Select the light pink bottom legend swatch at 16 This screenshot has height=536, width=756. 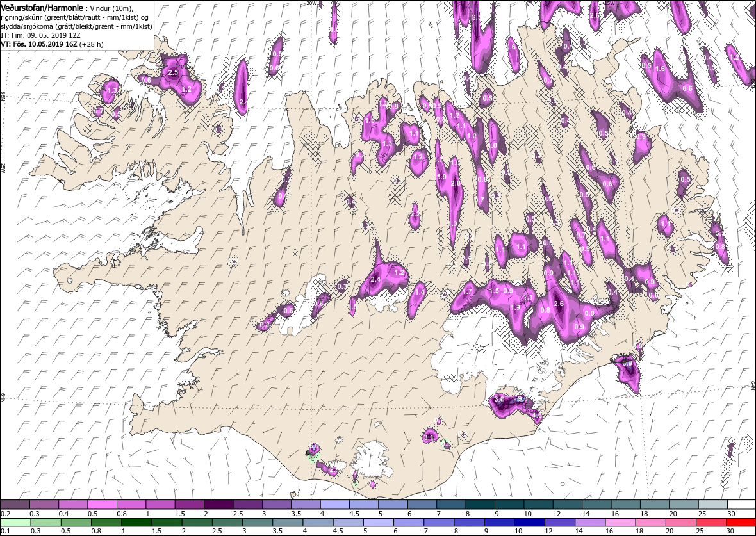(x=620, y=523)
